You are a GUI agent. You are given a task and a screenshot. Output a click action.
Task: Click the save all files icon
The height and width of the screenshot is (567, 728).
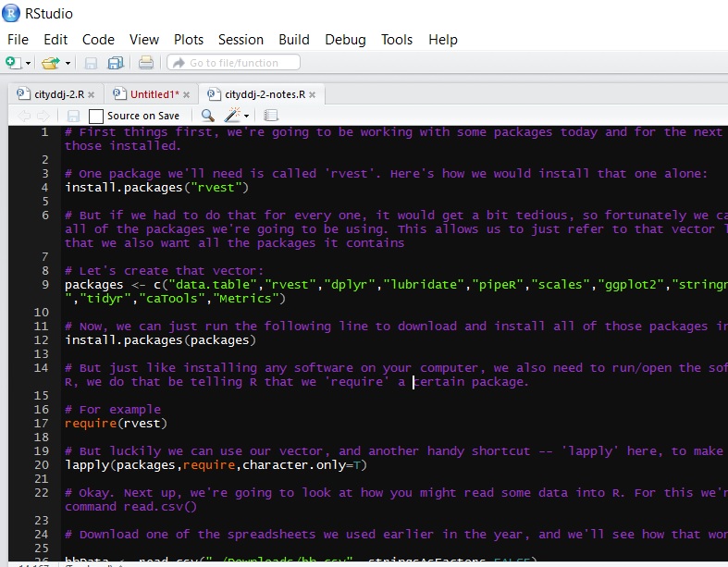(115, 63)
